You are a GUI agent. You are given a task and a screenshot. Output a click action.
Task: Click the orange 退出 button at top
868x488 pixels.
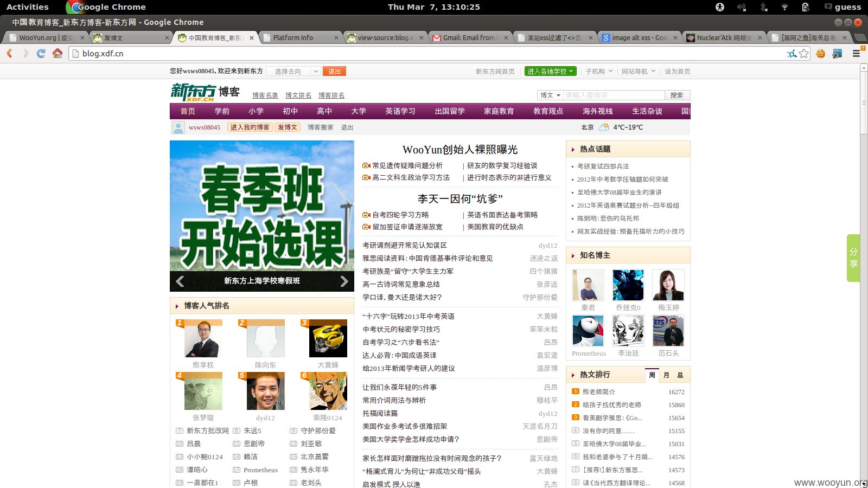tap(334, 71)
